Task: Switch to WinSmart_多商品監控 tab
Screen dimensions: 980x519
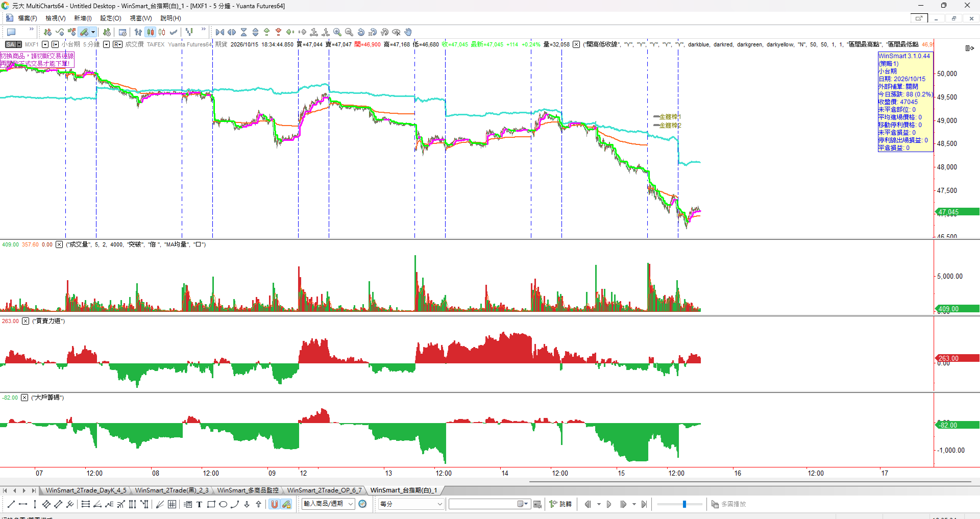Action: pyautogui.click(x=248, y=490)
